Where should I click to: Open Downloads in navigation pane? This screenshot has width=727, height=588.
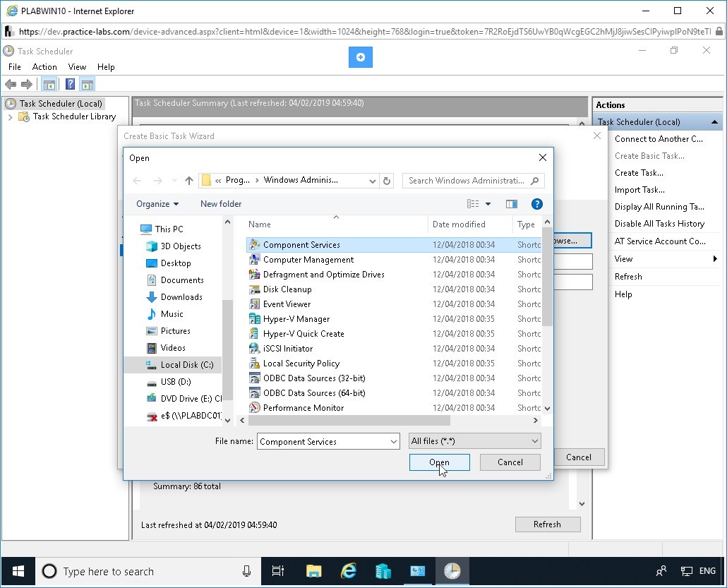[174, 297]
